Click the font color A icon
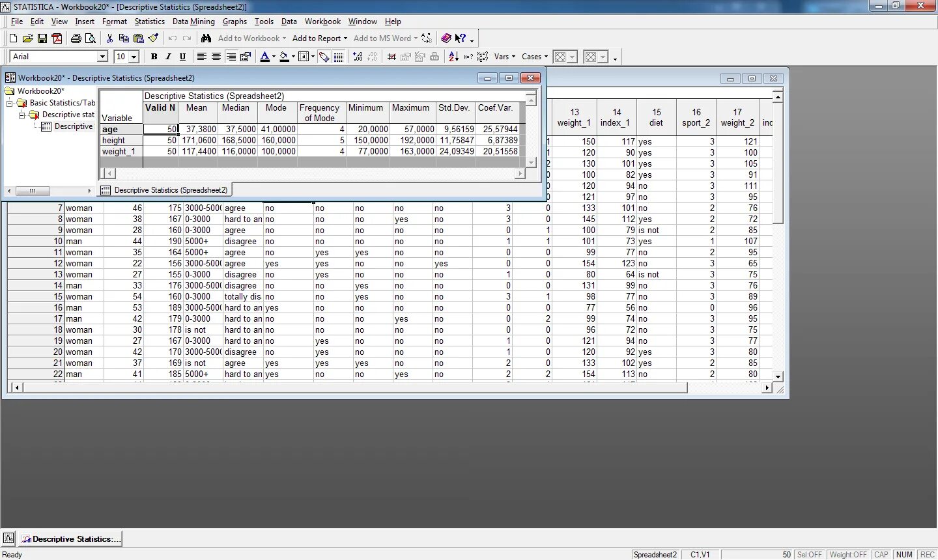 (264, 57)
